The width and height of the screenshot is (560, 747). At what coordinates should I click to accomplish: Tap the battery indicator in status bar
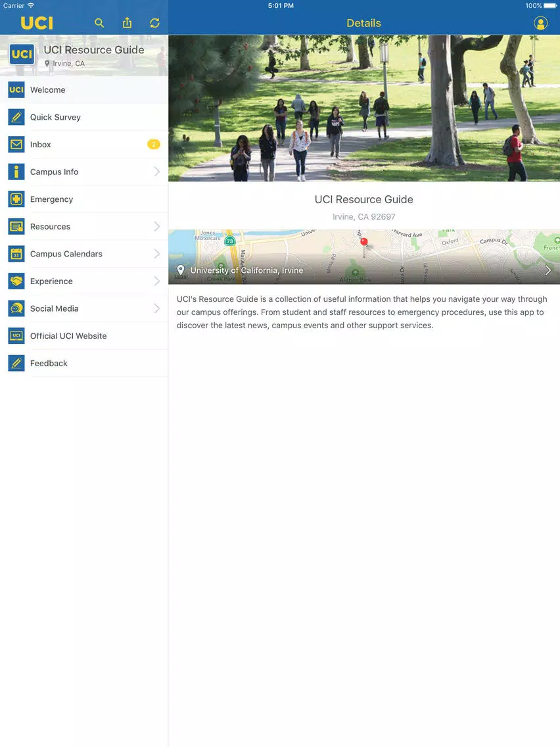pyautogui.click(x=550, y=6)
